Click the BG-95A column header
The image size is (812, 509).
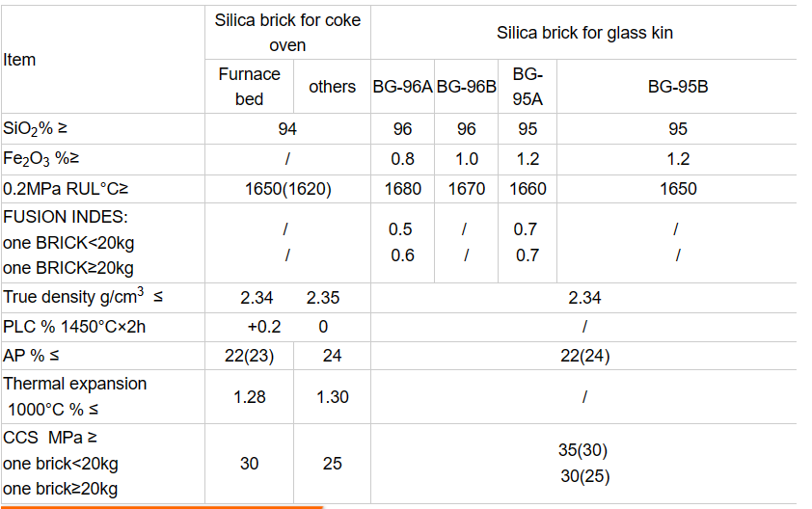pyautogui.click(x=528, y=87)
